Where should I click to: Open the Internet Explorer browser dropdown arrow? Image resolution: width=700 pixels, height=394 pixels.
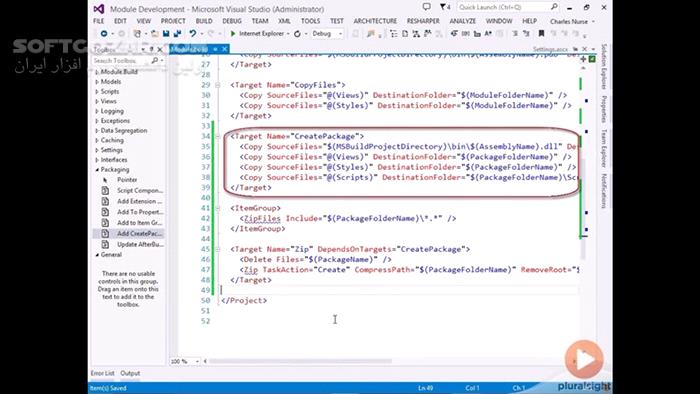pyautogui.click(x=288, y=34)
